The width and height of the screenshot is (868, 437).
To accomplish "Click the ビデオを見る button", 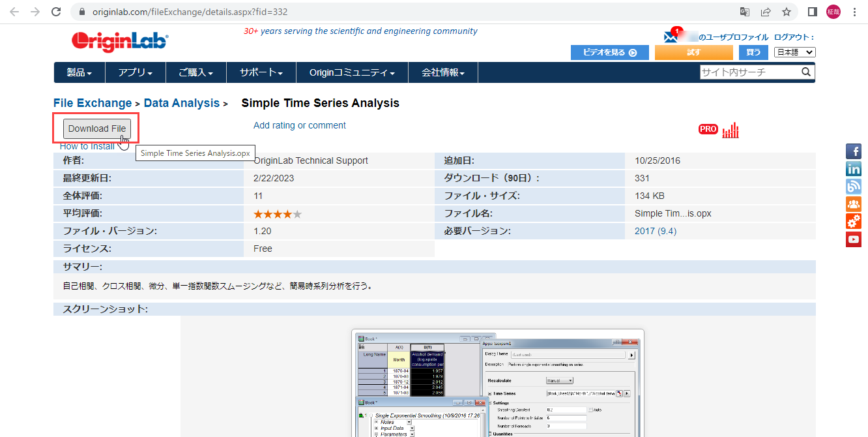I will point(610,53).
